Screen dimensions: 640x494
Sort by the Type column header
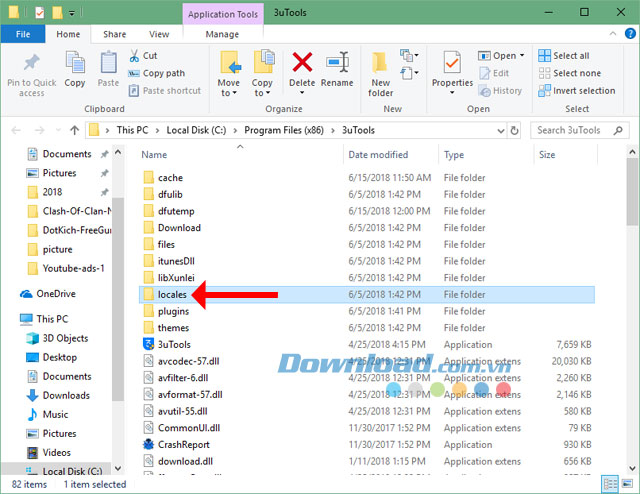coord(454,155)
